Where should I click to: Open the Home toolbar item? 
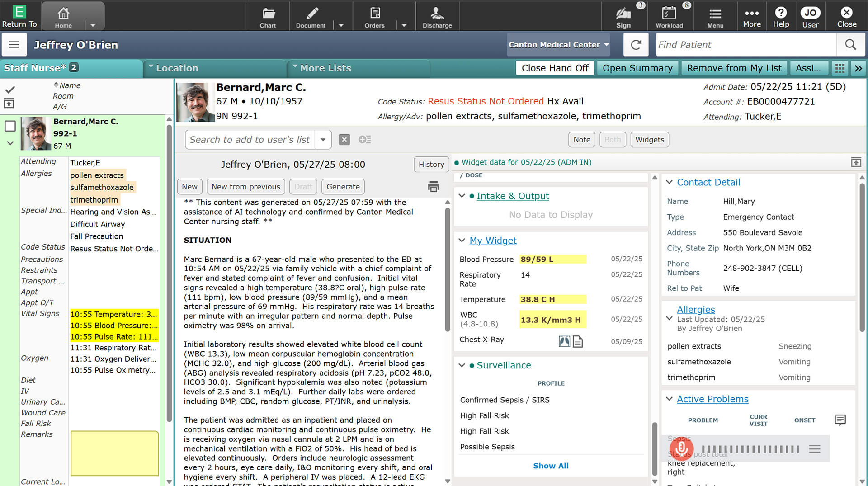coord(63,16)
